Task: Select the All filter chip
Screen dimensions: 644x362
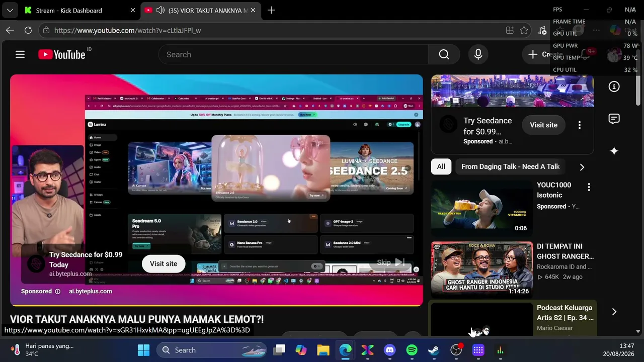Action: (441, 166)
